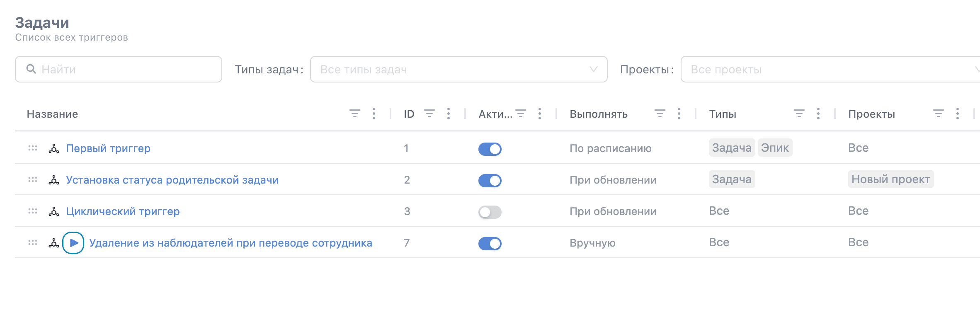Image resolution: width=980 pixels, height=310 pixels.
Task: Sort by the Типы column header
Action: click(723, 114)
